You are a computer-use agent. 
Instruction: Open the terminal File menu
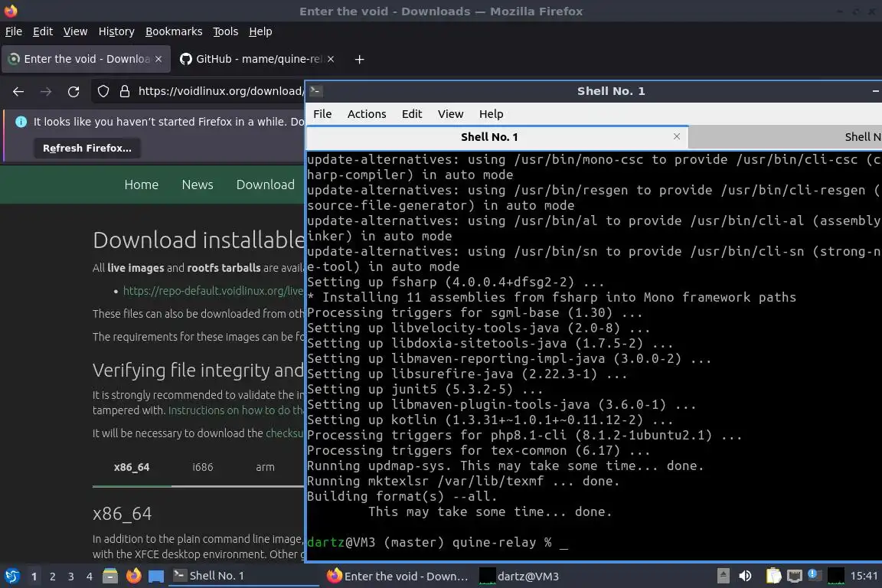point(322,113)
